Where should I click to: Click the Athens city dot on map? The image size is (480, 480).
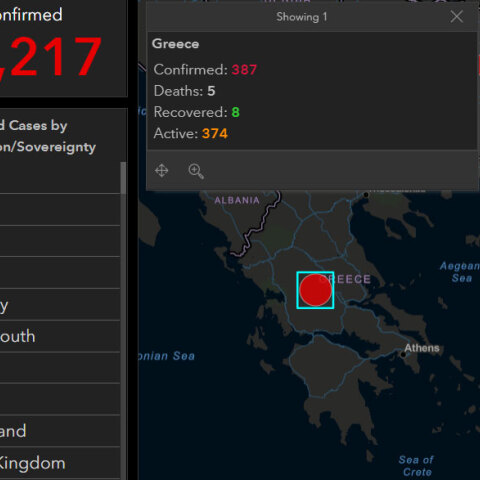(403, 355)
